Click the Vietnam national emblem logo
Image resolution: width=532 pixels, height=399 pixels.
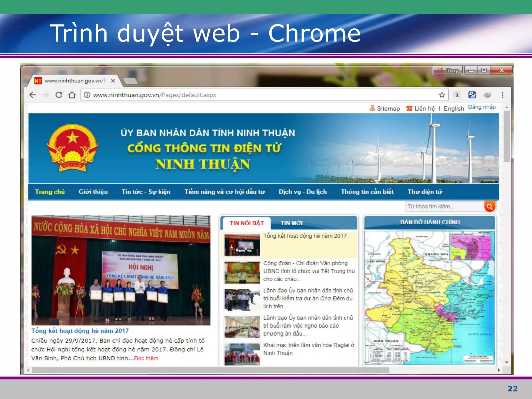pyautogui.click(x=72, y=148)
